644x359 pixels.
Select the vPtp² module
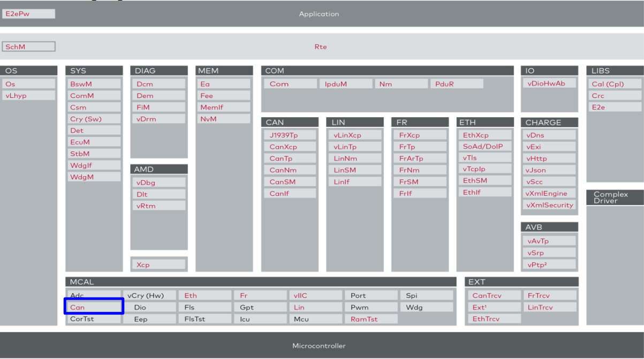click(550, 264)
